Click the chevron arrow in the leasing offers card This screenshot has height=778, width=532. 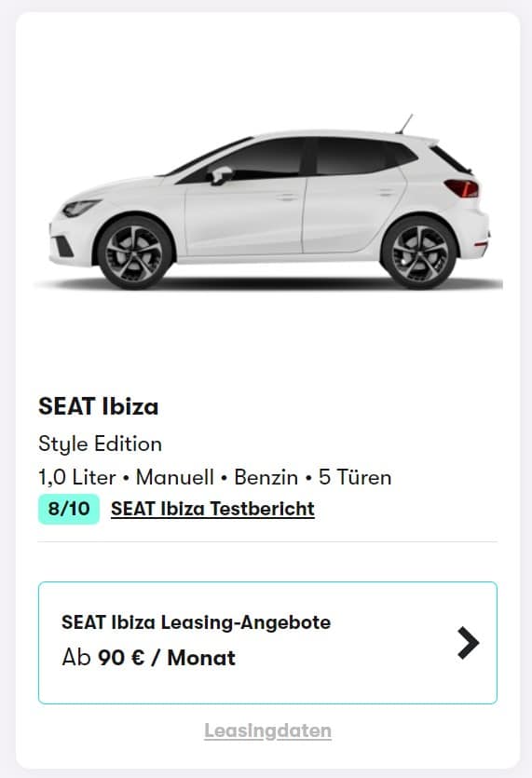point(468,643)
